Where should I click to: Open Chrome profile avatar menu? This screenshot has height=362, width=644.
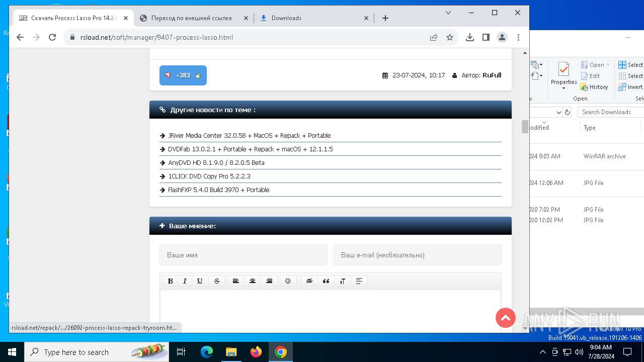coord(502,37)
